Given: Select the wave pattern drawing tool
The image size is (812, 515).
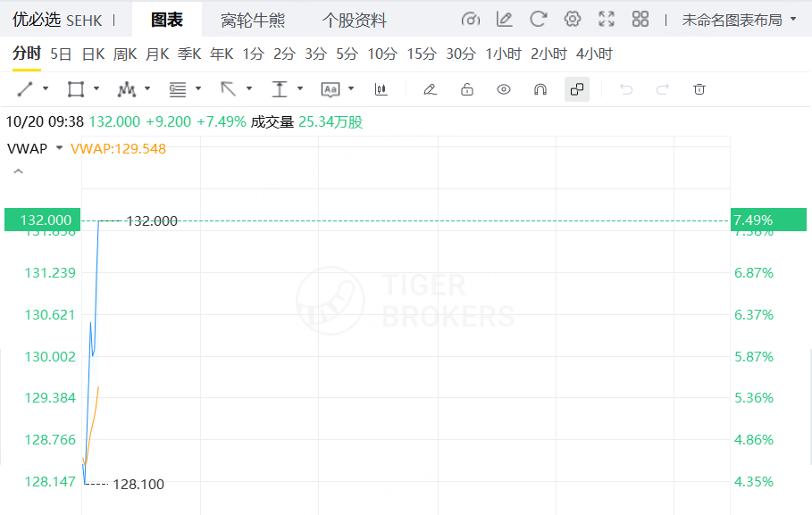Looking at the screenshot, I should pos(126,89).
